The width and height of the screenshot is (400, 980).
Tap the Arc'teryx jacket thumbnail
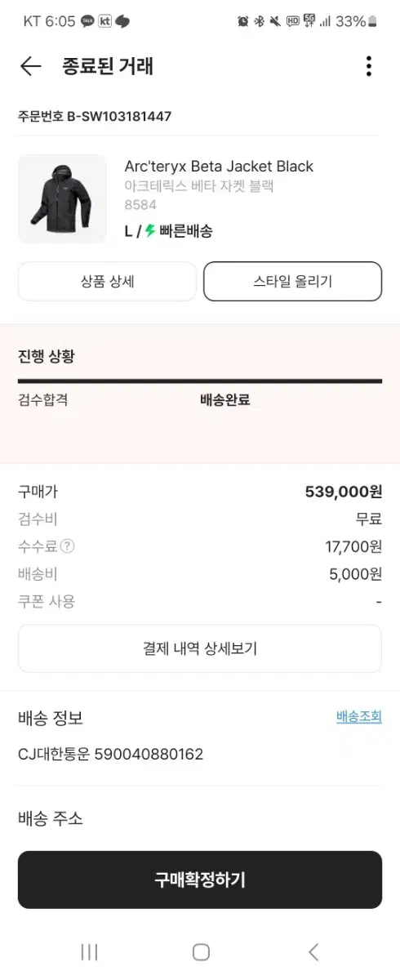coord(62,198)
